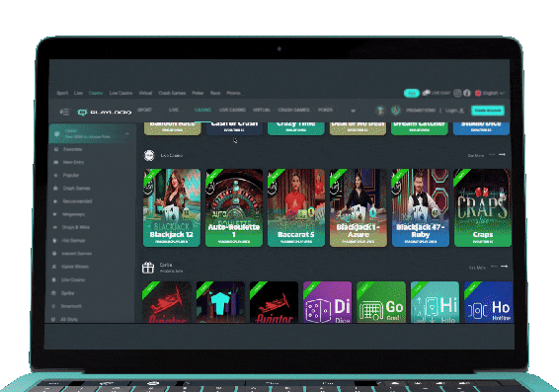Screen dimensions: 559x392
Task: Click the arrow next to the Spribe See More
Action: tap(504, 267)
